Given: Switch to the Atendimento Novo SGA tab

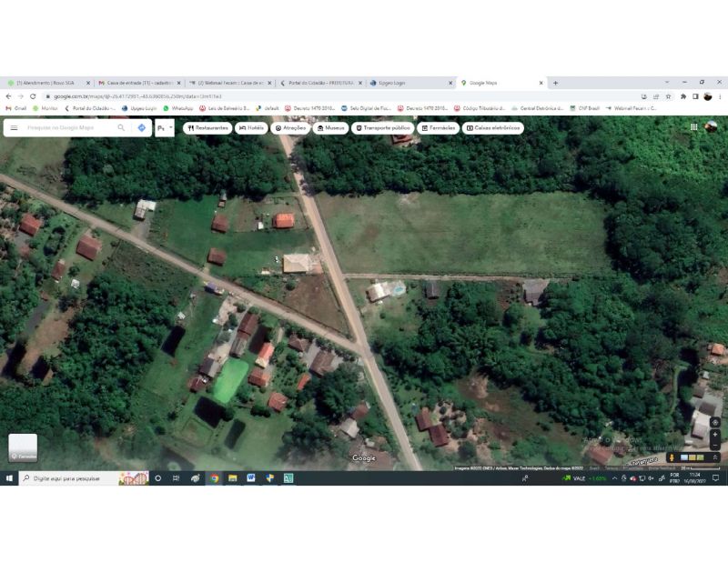Looking at the screenshot, I should coord(48,83).
